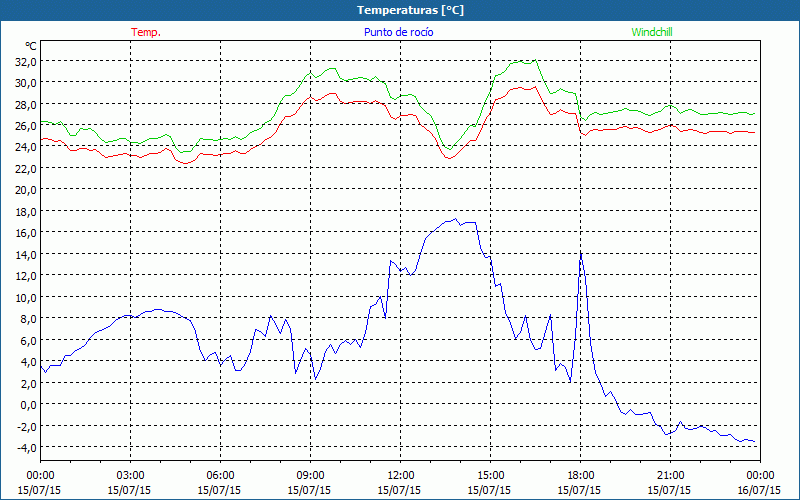This screenshot has width=800, height=500.
Task: Click the 22,0 y-axis value
Action: [x=27, y=168]
